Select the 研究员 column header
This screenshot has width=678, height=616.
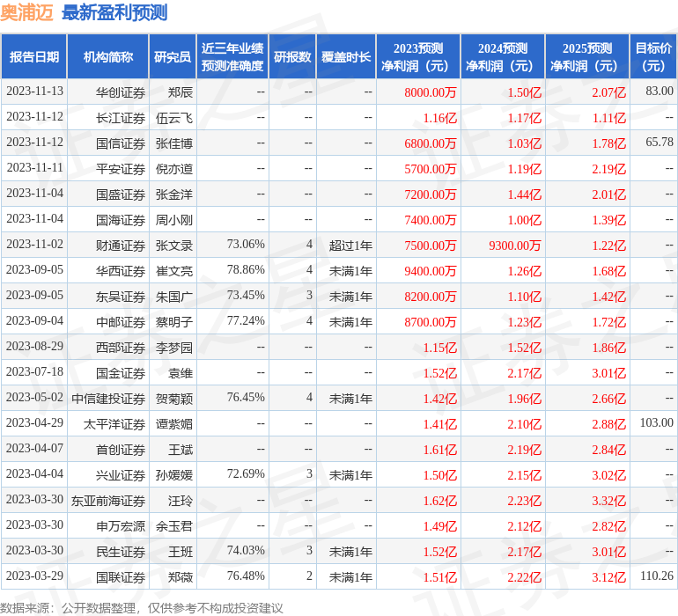[173, 56]
